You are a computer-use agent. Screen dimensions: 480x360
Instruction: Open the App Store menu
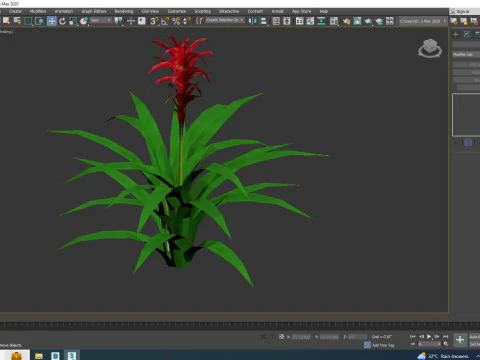(x=301, y=11)
